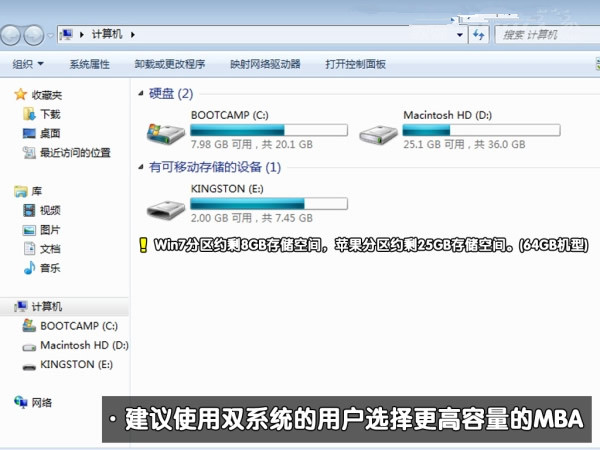Click the 网络 network icon
The width and height of the screenshot is (600, 450).
pyautogui.click(x=21, y=402)
